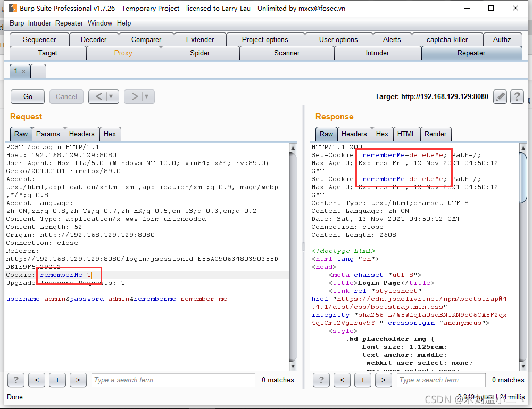This screenshot has width=532, height=409.
Task: Switch to the Spider tab
Action: click(200, 53)
